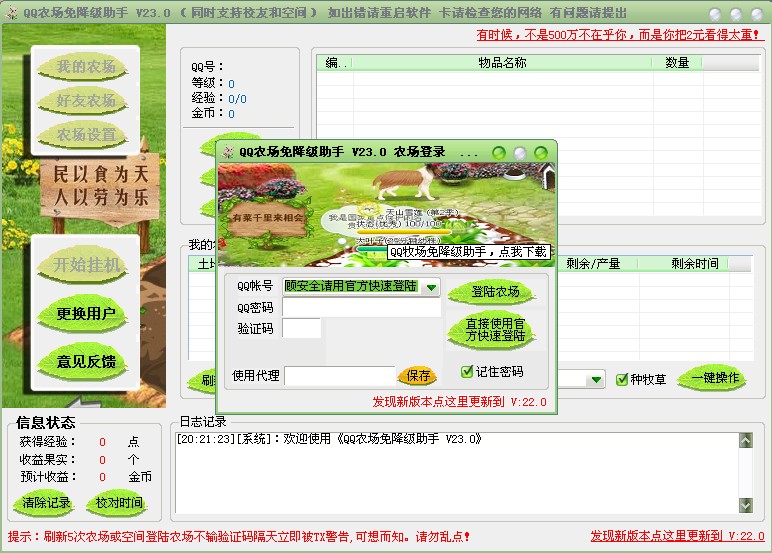This screenshot has width=772, height=553.
Task: Click the 收益果实 value 0
Action: pos(102,459)
